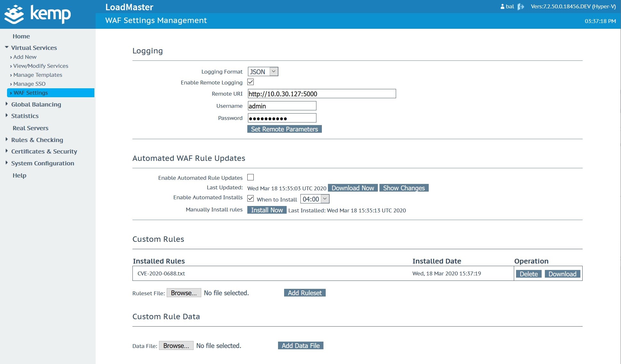Delete the CVE-2020-0688.txt custom rule

point(529,274)
